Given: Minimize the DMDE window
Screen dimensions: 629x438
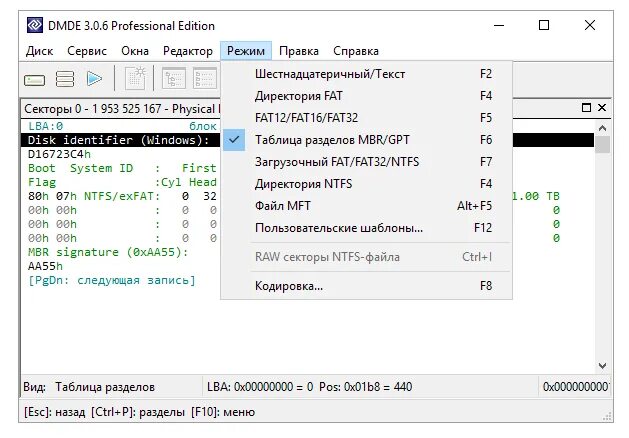Looking at the screenshot, I should point(499,25).
